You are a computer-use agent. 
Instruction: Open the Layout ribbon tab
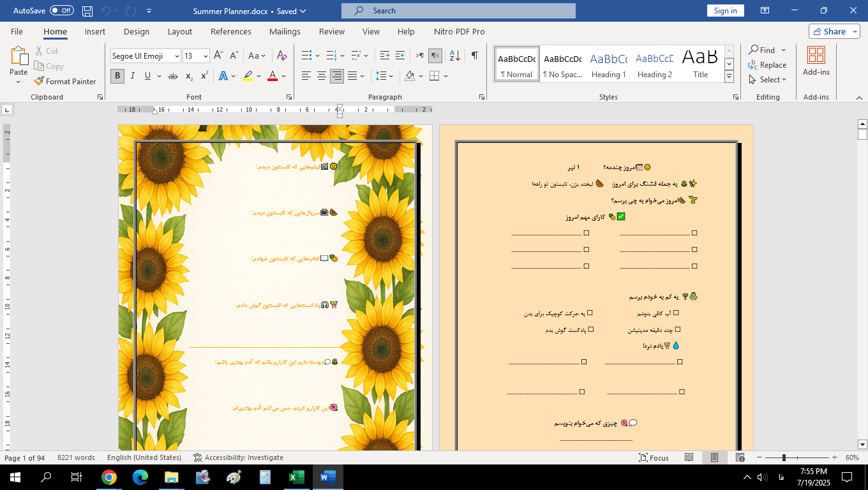click(x=179, y=31)
